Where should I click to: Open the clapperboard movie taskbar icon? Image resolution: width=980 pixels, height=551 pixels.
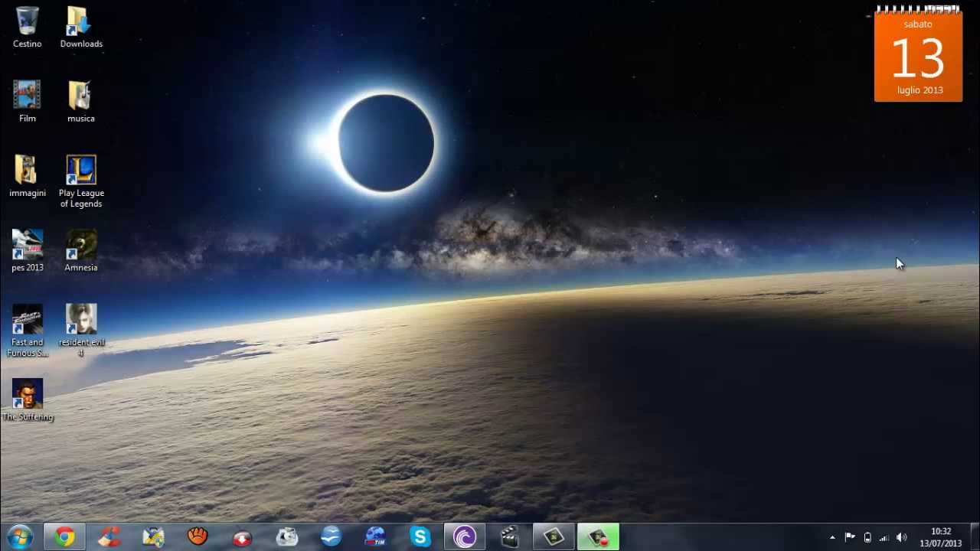pyautogui.click(x=509, y=537)
